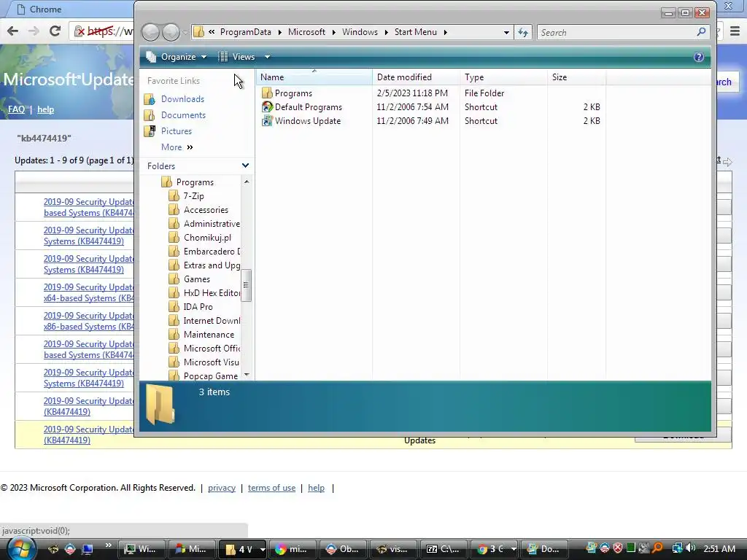Click Chrome's Back button
This screenshot has height=560, width=747.
click(x=13, y=31)
